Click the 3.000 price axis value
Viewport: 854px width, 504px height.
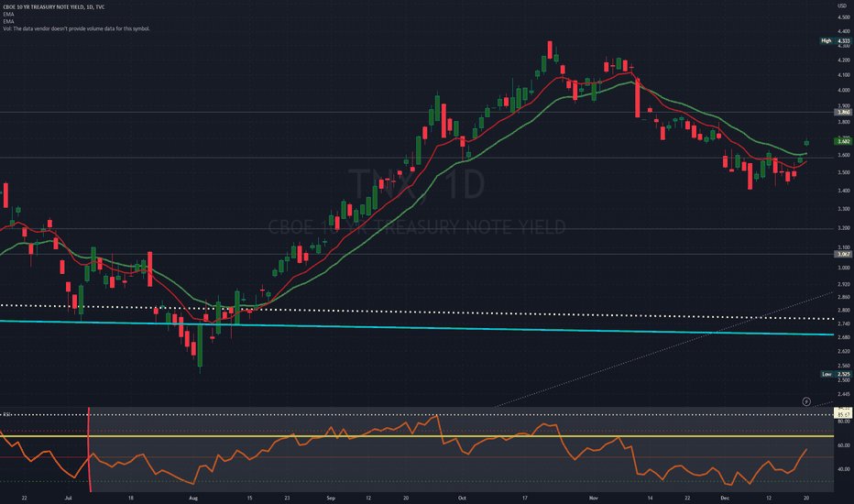pos(844,268)
